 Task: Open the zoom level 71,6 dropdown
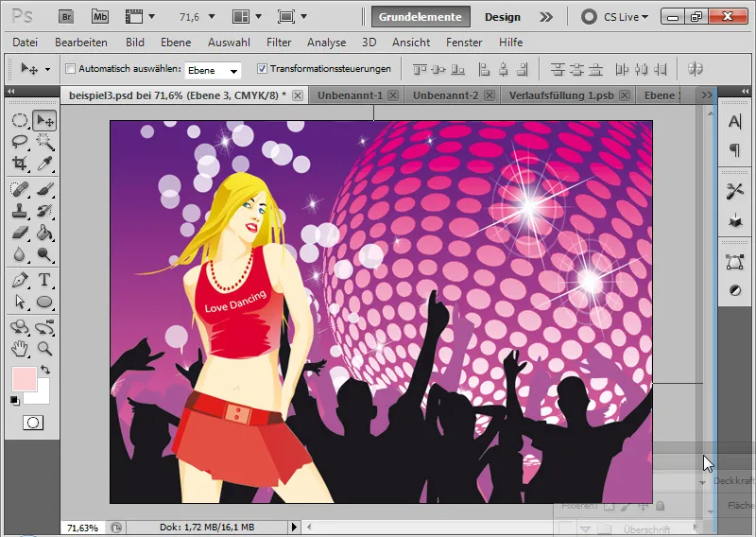(x=211, y=17)
